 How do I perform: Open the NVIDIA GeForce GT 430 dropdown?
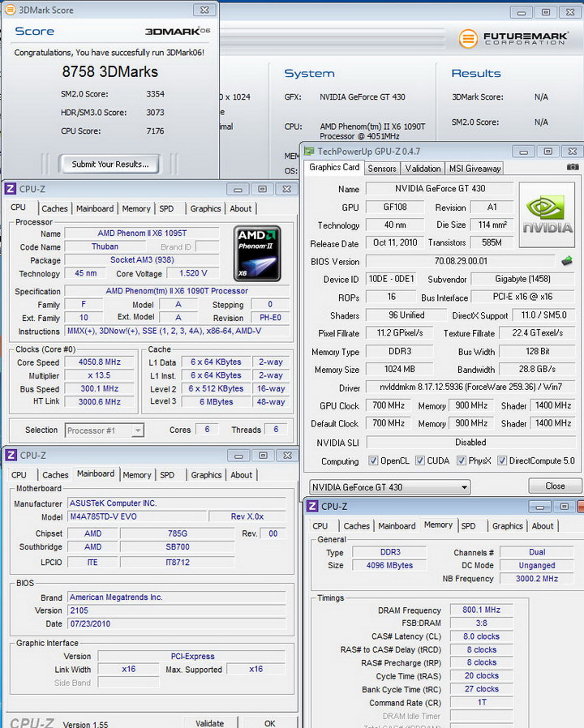(x=390, y=487)
